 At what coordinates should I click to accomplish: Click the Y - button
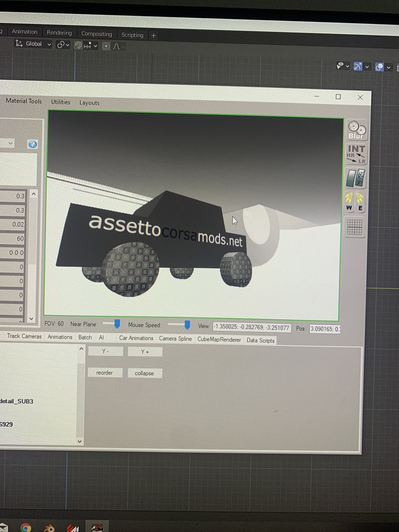[106, 351]
